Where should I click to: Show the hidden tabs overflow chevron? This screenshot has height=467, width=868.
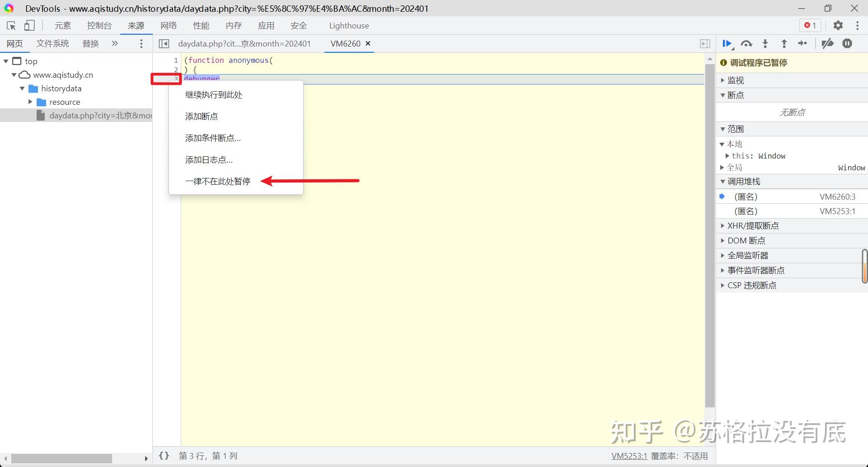[114, 43]
